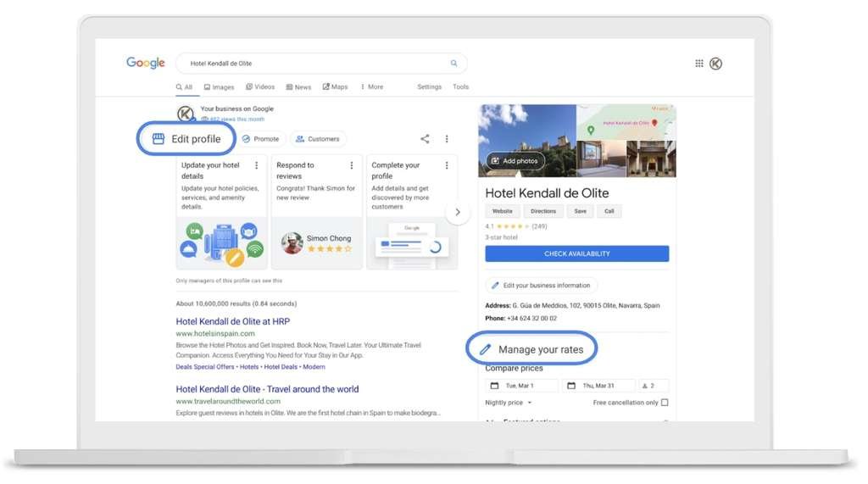Open the More search menu
The height and width of the screenshot is (484, 868).
(371, 87)
